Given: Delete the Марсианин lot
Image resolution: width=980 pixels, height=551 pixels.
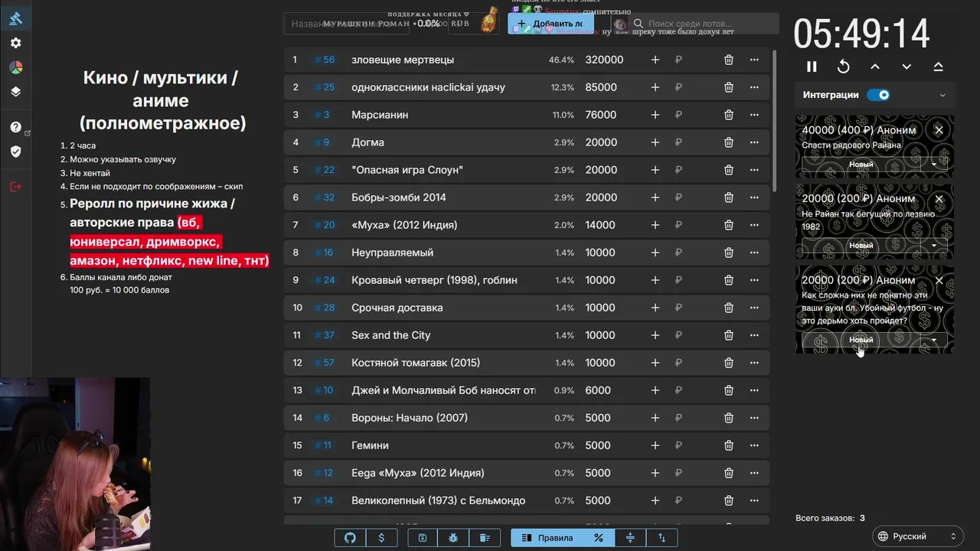Looking at the screenshot, I should pyautogui.click(x=729, y=115).
